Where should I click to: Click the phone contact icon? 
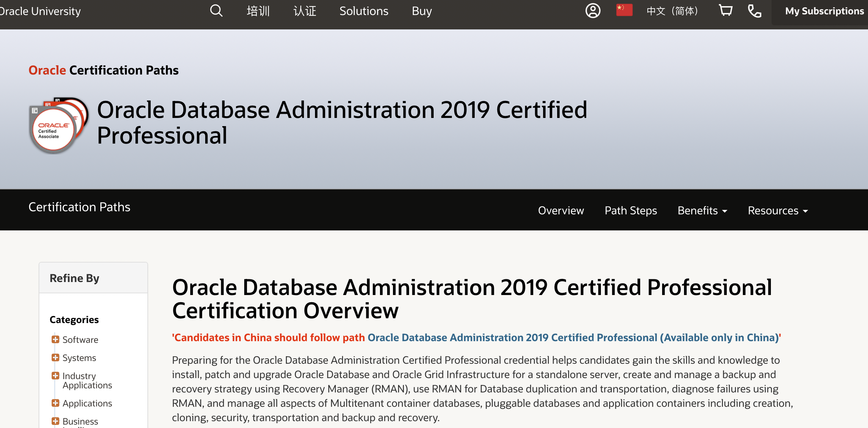pyautogui.click(x=754, y=11)
